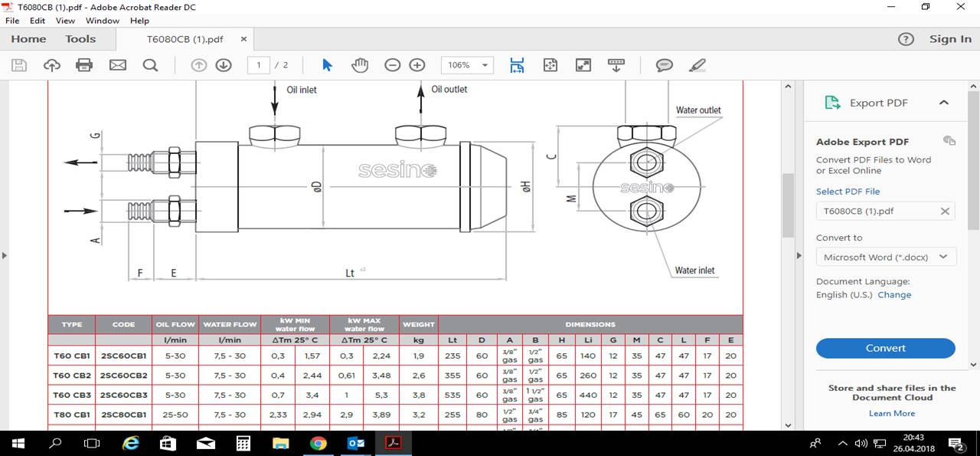The width and height of the screenshot is (980, 456).
Task: Open the Help menu
Action: (x=139, y=21)
